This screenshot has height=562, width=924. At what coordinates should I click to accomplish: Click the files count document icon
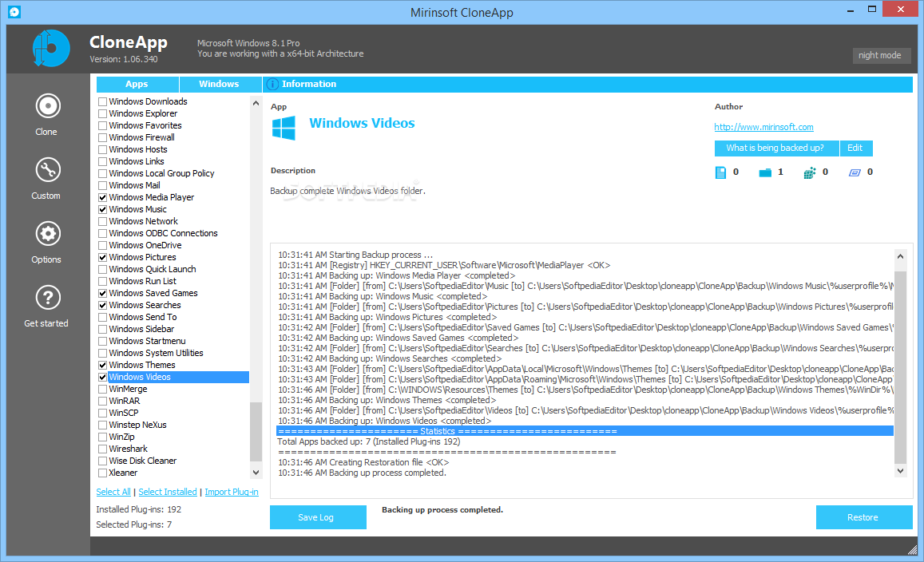click(x=720, y=172)
